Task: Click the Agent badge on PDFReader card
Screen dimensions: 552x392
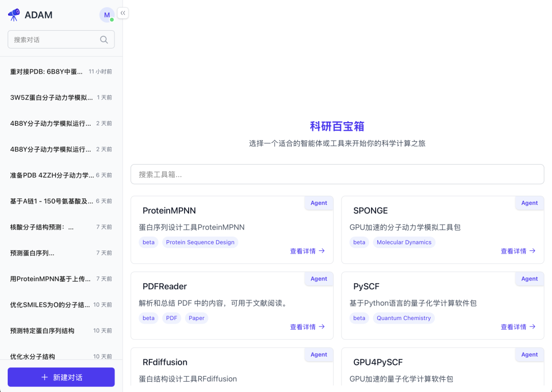Action: click(318, 279)
